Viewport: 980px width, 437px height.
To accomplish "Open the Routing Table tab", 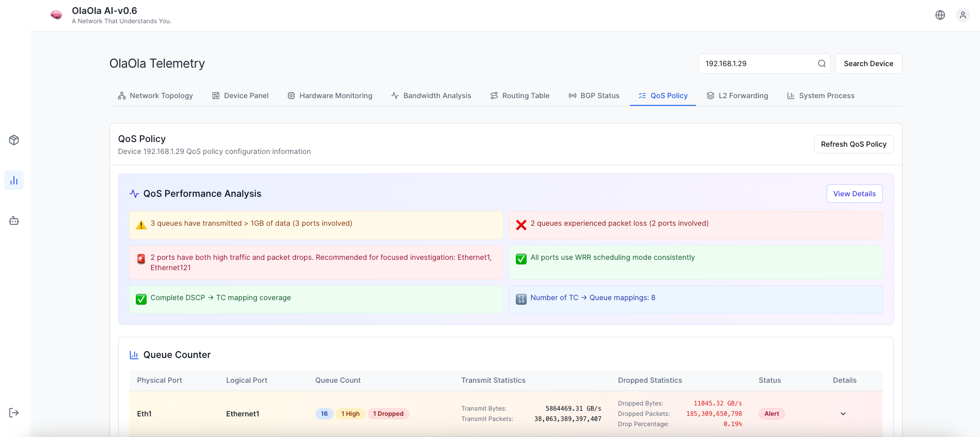I will (x=520, y=96).
